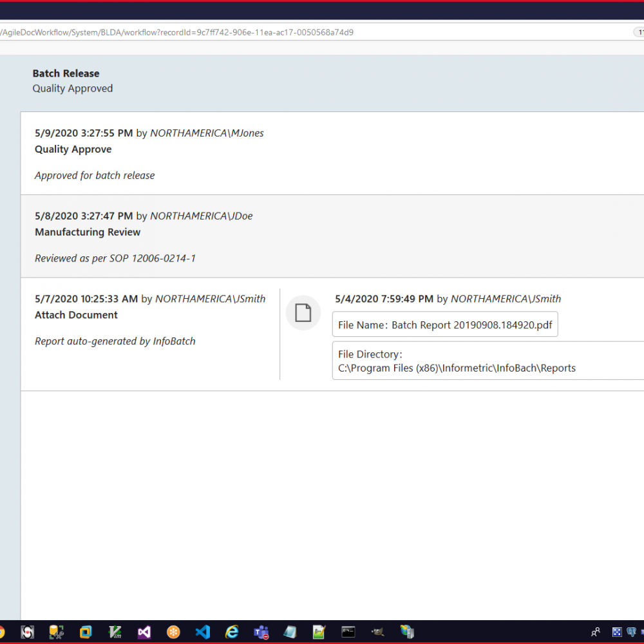Click the comment Reviewed as per SOP 12006-0214-1
The height and width of the screenshot is (644, 644).
115,258
